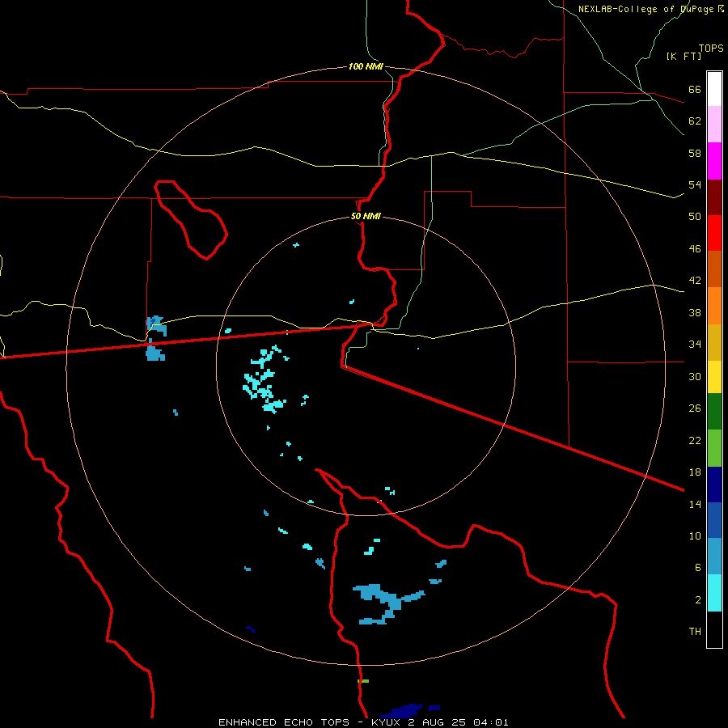Viewport: 728px width, 728px height.
Task: Click the white swatch in the tops legend
Action: [x=714, y=89]
